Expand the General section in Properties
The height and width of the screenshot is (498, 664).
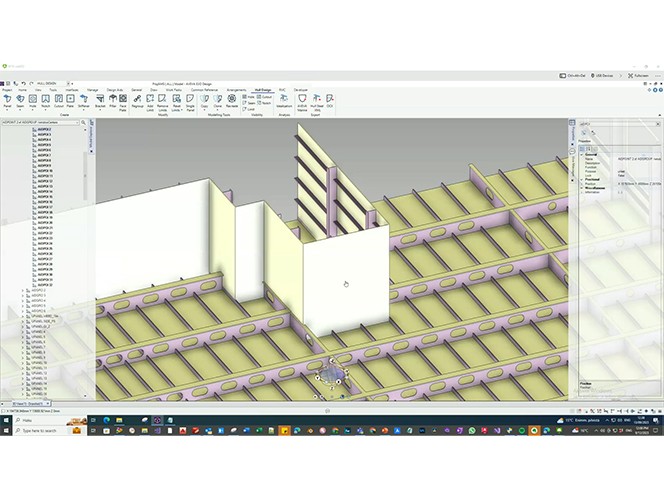(x=581, y=154)
